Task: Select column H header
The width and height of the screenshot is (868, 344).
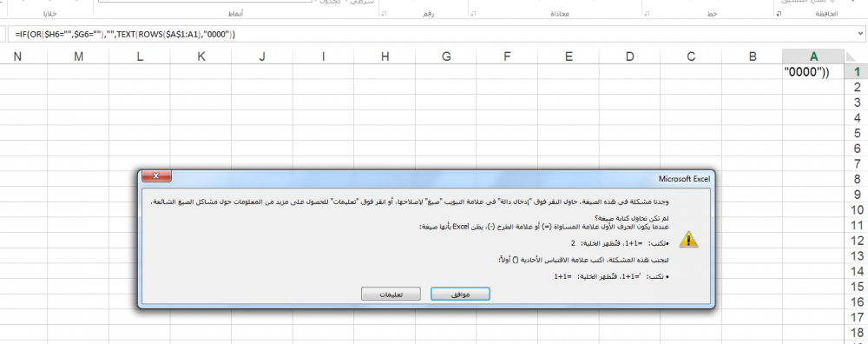Action: coord(385,56)
